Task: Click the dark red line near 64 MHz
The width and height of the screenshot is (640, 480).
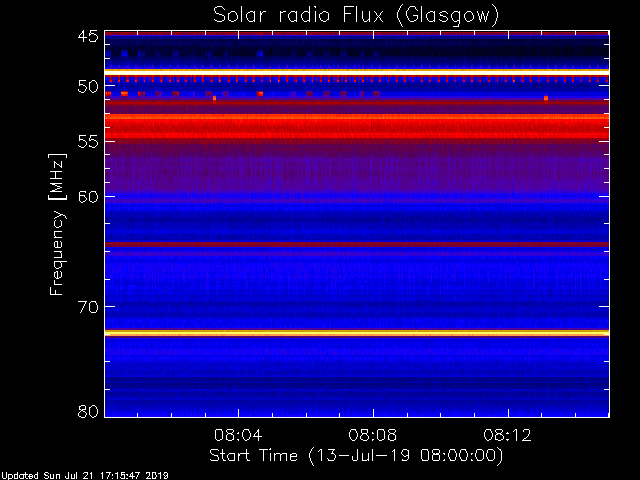Action: point(357,244)
